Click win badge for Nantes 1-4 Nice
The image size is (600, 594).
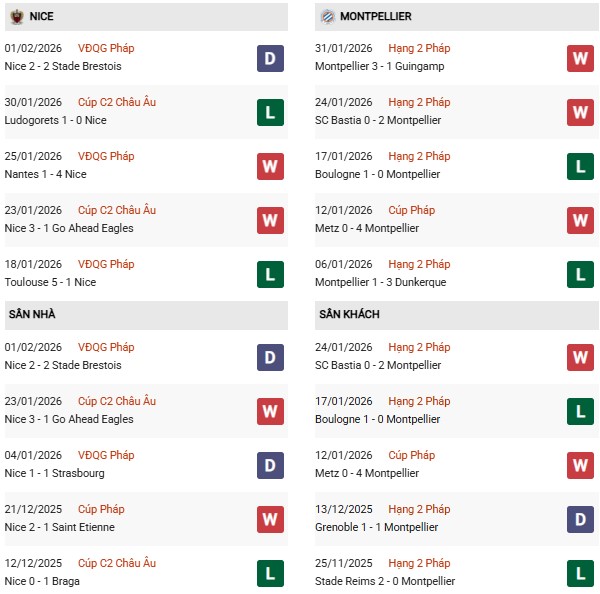(x=270, y=166)
